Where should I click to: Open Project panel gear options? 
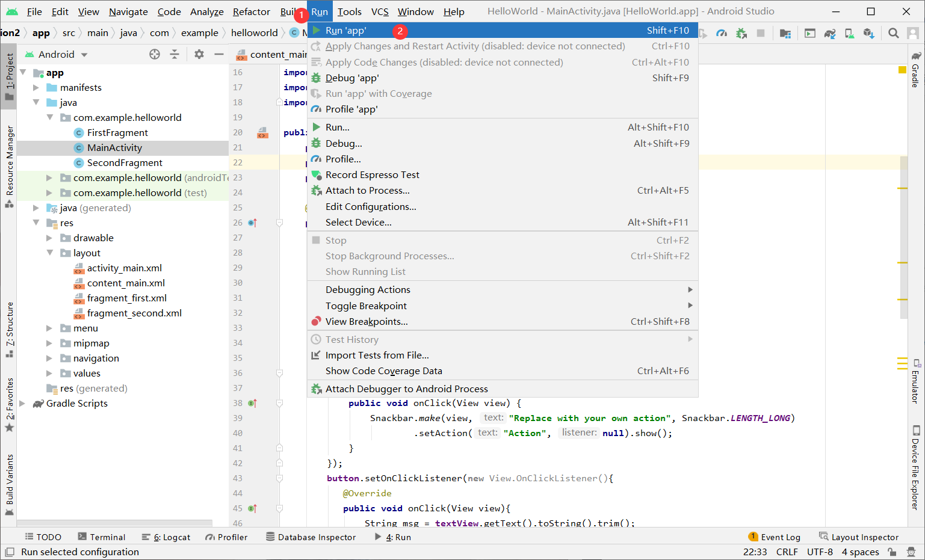[x=199, y=54]
